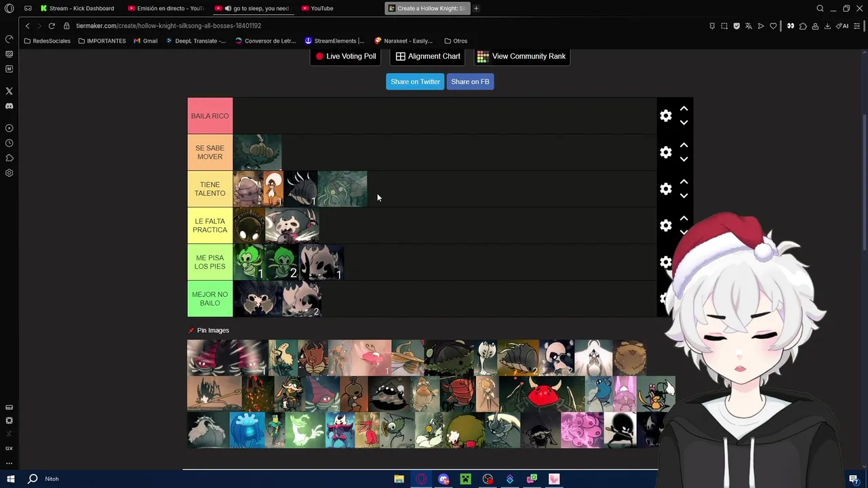The height and width of the screenshot is (488, 868).
Task: Select pink bubble cluster boss thumbnail
Action: 582,430
